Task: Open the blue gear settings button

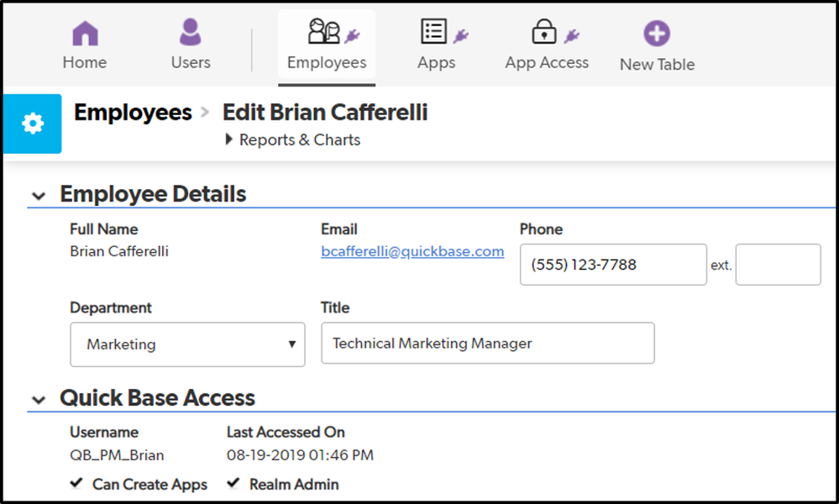Action: 33,123
